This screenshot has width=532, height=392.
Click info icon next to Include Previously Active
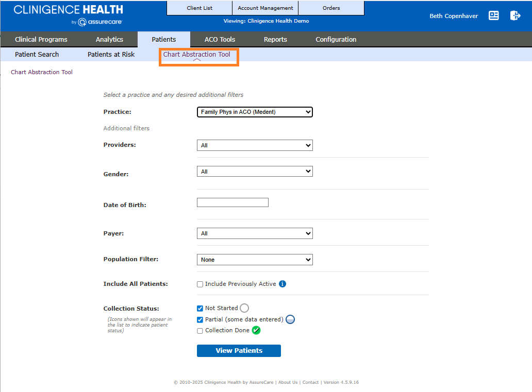pos(282,284)
